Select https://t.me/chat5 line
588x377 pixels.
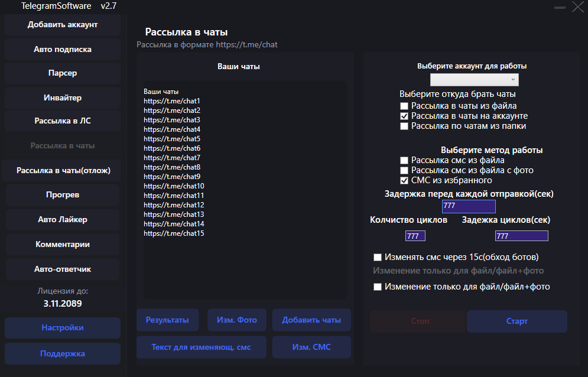click(172, 139)
